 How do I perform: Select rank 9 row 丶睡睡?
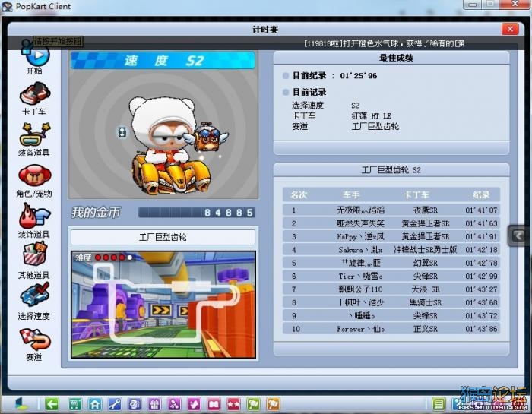point(391,315)
